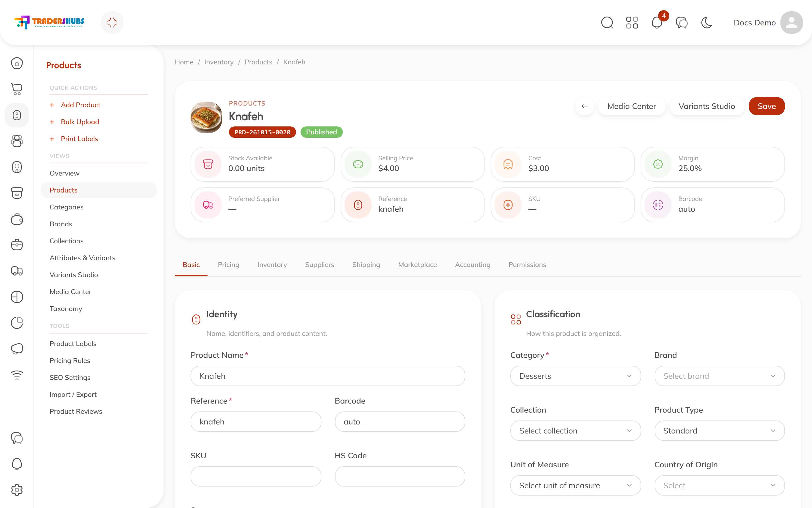Click the Product Name input field

tap(328, 376)
